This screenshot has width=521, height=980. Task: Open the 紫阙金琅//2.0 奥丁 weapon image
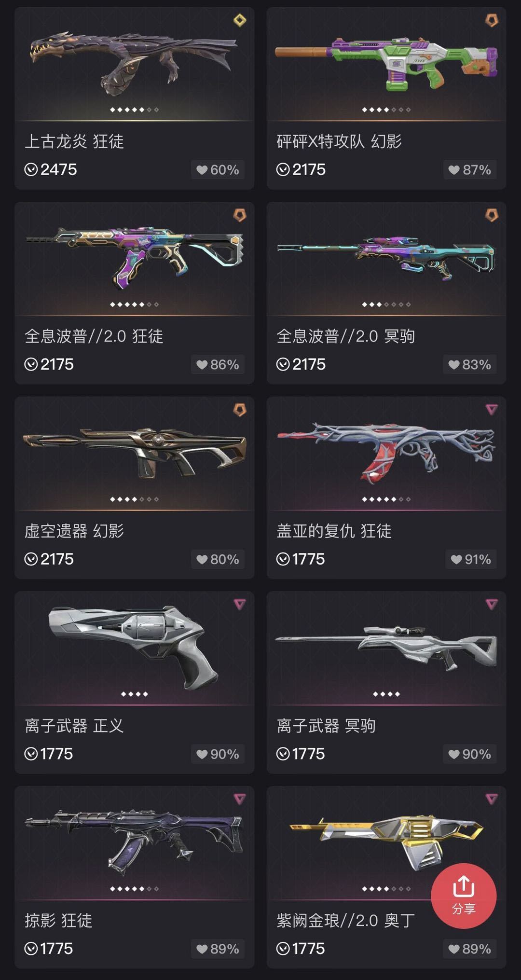coord(386,842)
